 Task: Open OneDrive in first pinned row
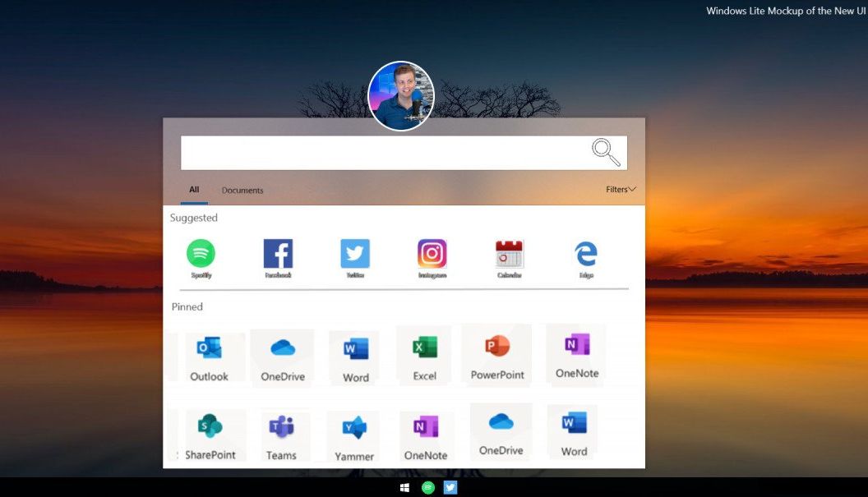(282, 357)
